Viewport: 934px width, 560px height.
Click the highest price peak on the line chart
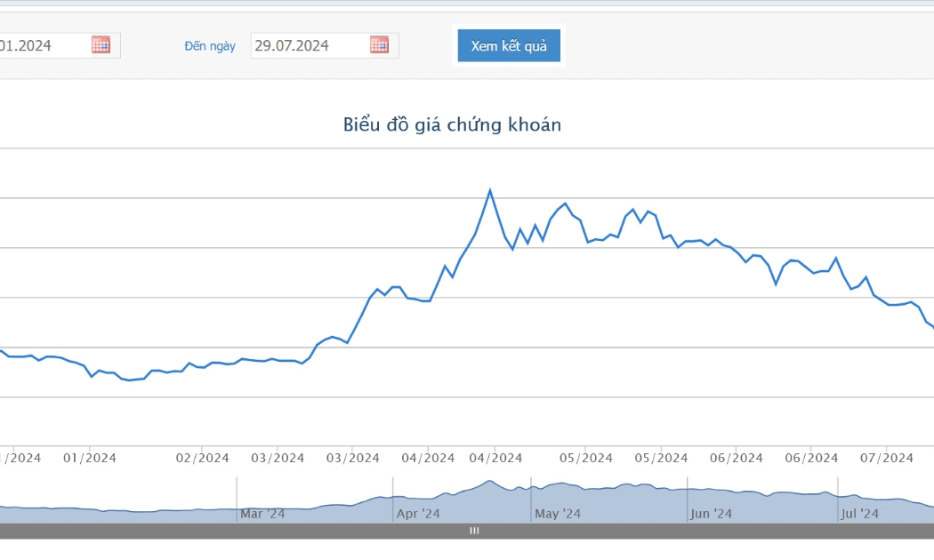pos(489,190)
